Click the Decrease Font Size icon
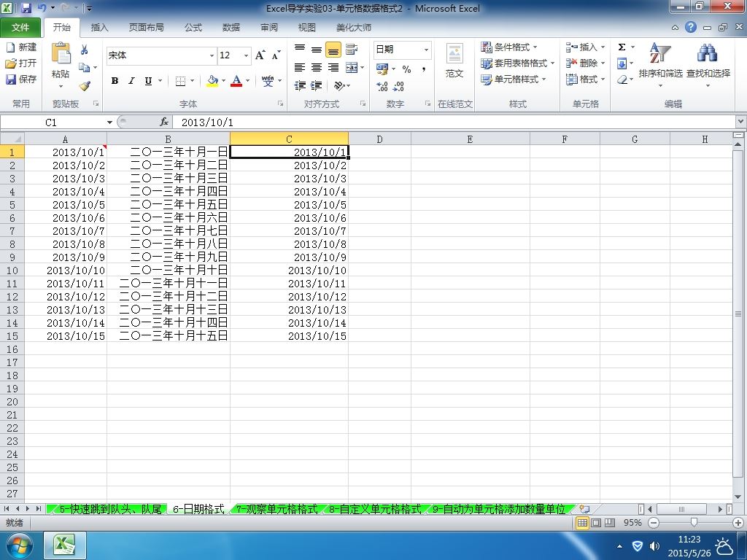Image resolution: width=747 pixels, height=560 pixels. pyautogui.click(x=276, y=55)
